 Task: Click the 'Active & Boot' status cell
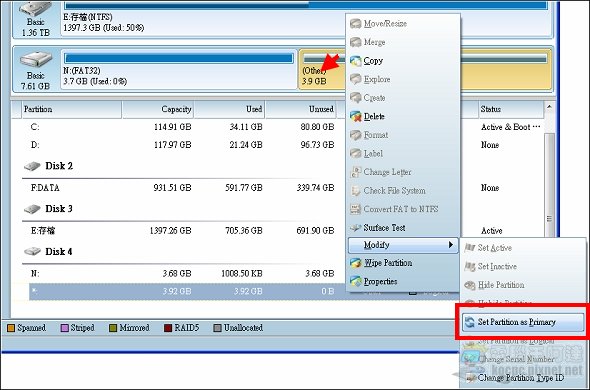tap(510, 127)
